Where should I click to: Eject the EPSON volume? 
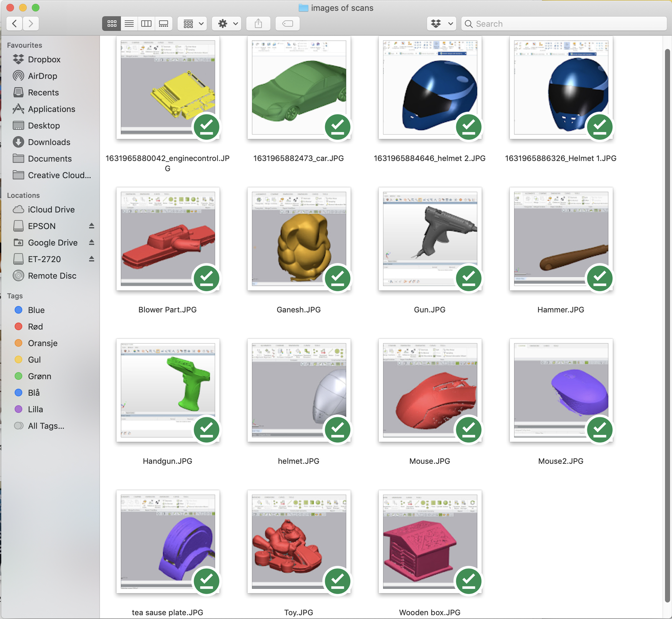click(x=92, y=226)
